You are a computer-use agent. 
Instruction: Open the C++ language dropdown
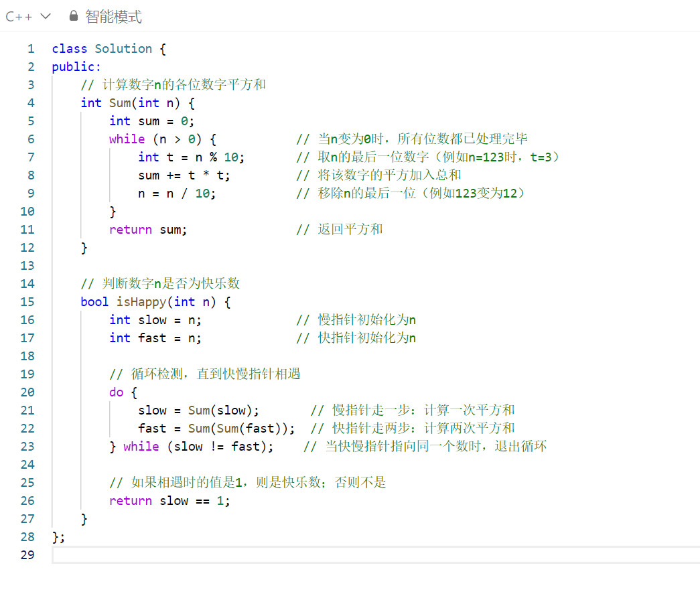coord(28,17)
